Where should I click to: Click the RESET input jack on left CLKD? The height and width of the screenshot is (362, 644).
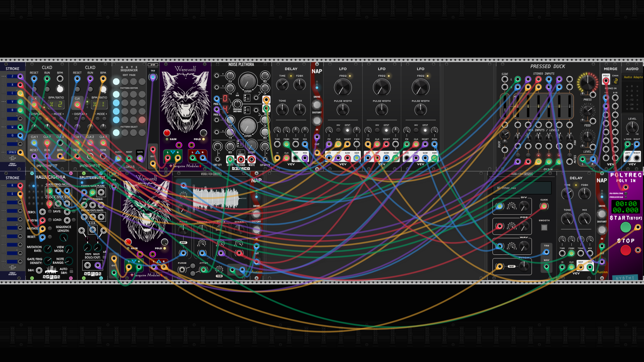(x=34, y=79)
